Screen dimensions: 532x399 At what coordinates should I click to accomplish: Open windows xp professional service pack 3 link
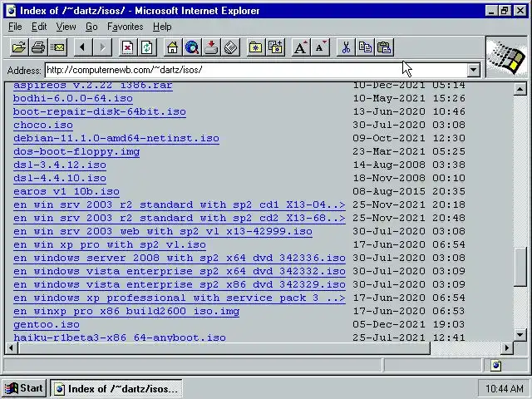tap(180, 298)
